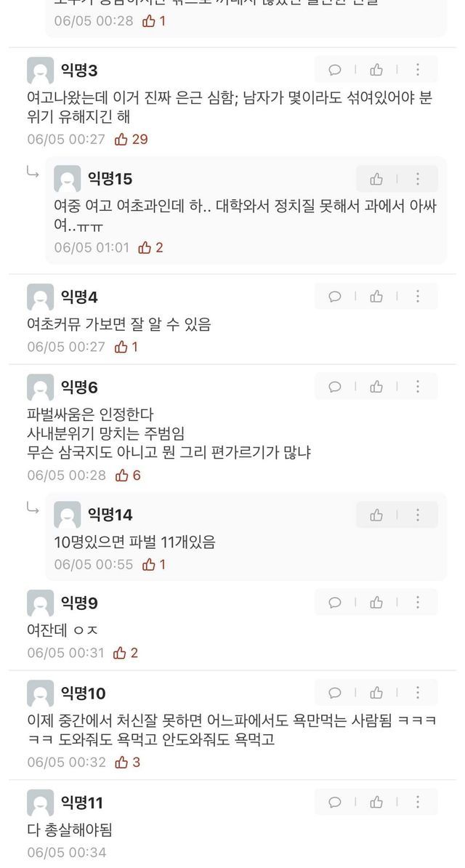Reply to 익명6's comment
Screen dimensions: 465x868
335,387
